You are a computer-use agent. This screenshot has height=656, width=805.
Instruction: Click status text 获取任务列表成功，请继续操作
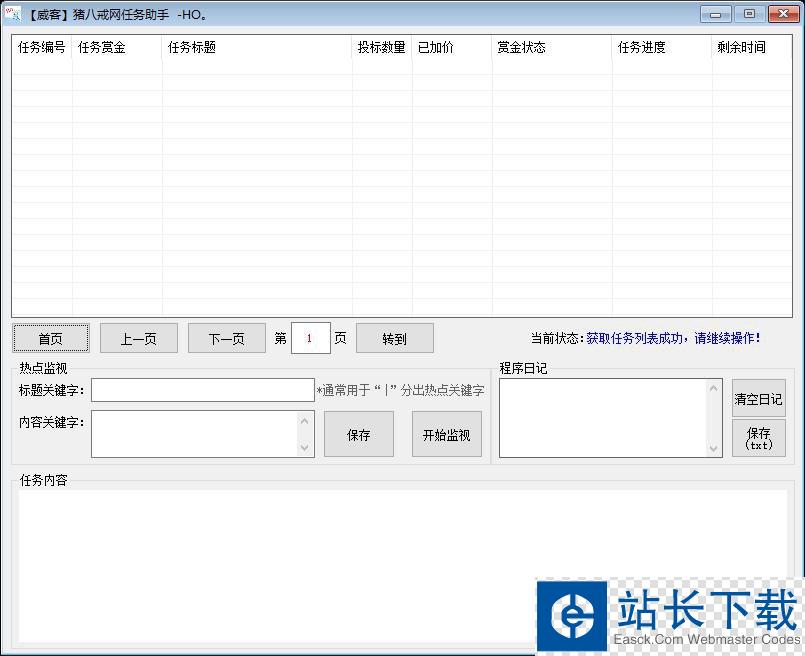[x=673, y=338]
